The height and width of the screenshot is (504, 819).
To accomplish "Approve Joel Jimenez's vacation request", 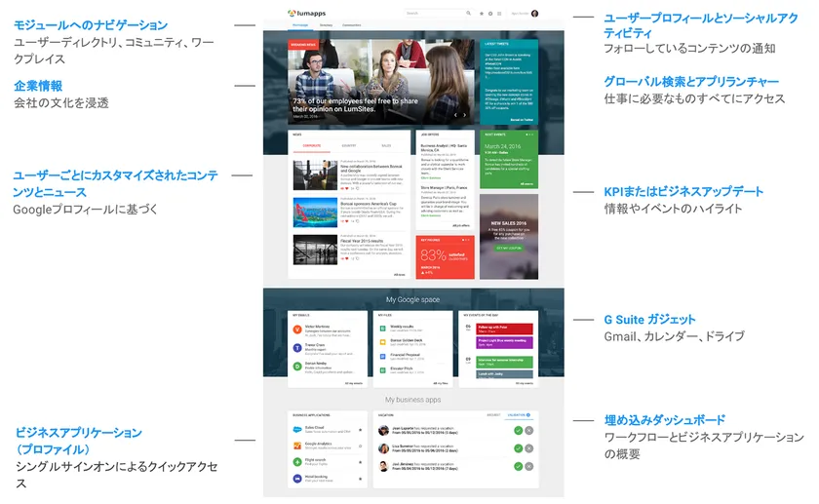I will tap(518, 466).
